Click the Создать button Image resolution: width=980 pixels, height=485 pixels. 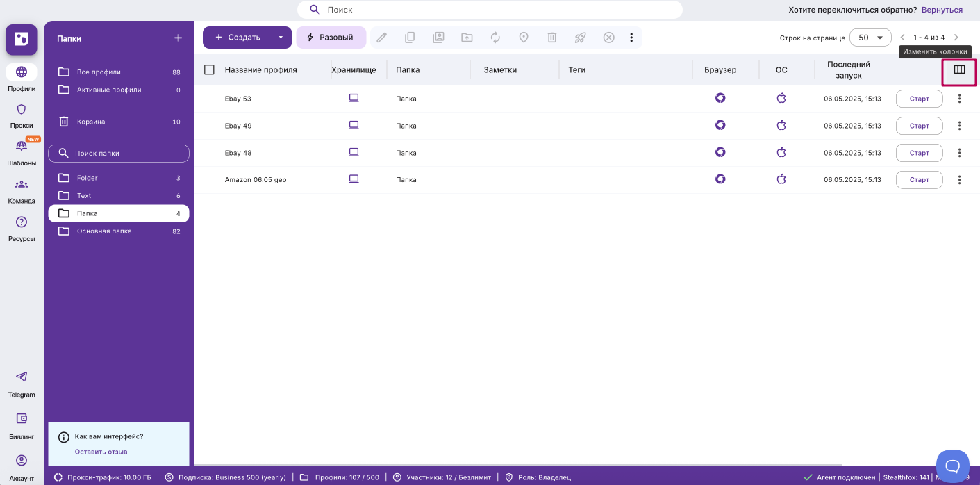[238, 38]
